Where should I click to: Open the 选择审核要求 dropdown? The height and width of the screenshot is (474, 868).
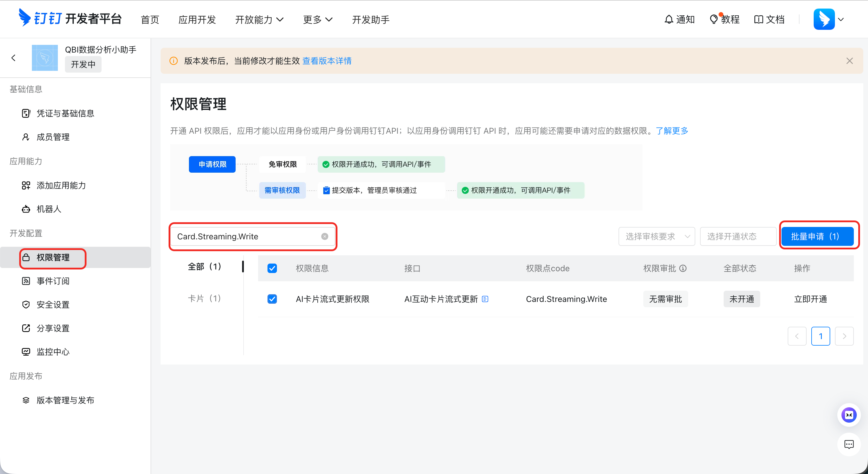(x=657, y=236)
